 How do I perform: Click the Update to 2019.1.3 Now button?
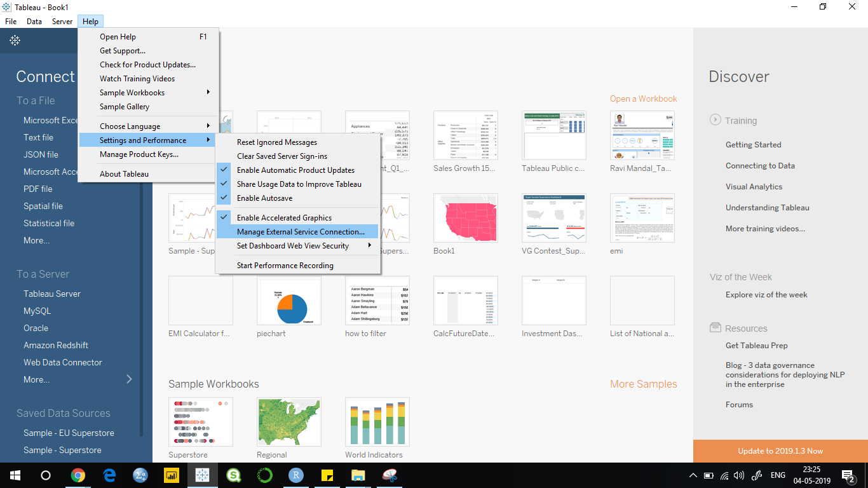[780, 450]
